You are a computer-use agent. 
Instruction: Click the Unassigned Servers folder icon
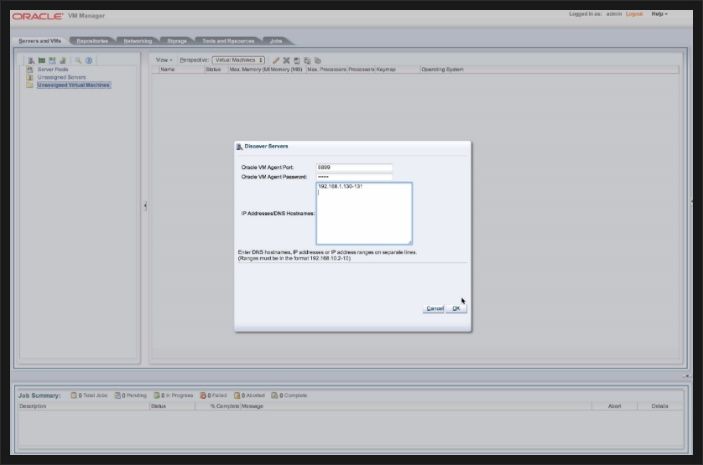tap(30, 77)
